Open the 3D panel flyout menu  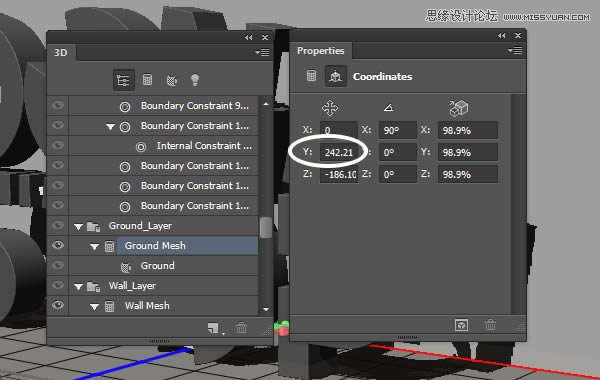click(262, 52)
